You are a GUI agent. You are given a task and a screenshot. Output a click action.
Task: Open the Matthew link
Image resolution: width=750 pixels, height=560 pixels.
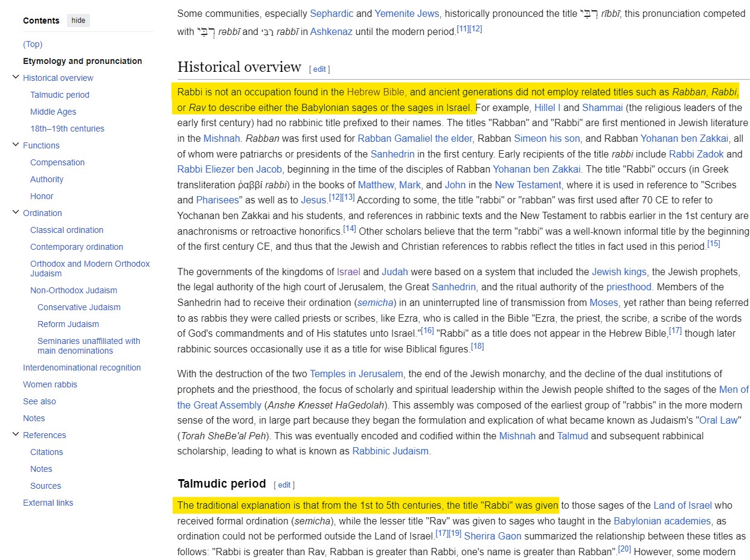click(x=376, y=185)
